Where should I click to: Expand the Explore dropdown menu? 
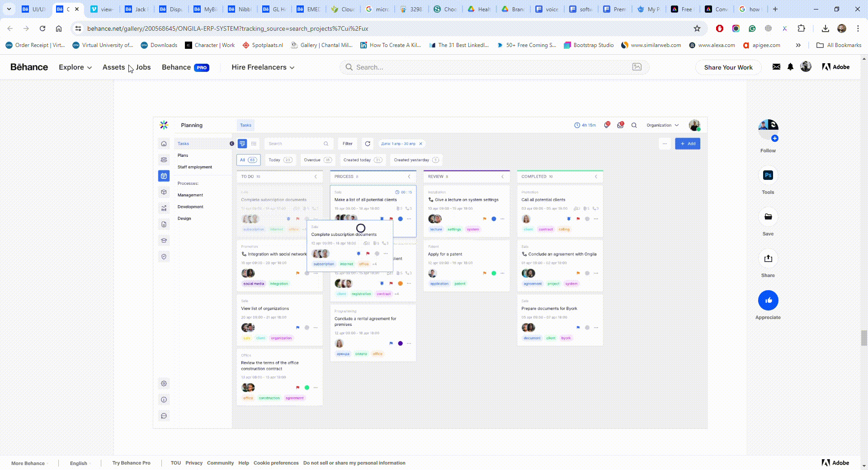[x=75, y=67]
